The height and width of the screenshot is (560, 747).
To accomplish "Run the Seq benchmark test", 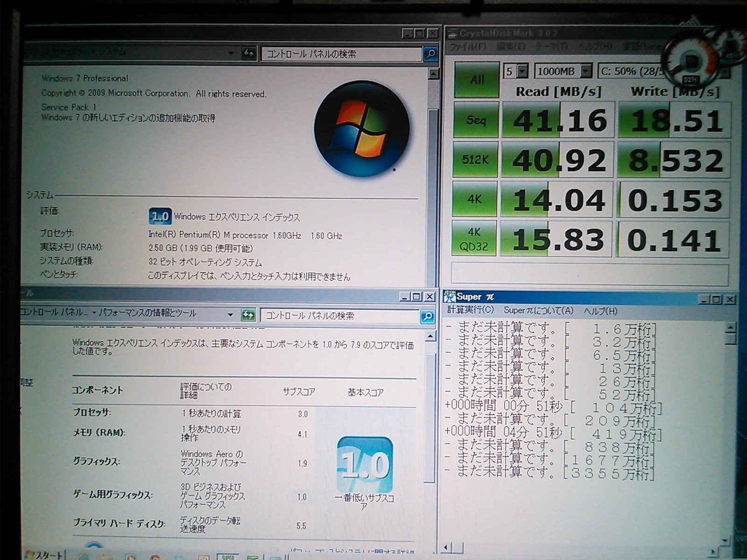I will 476,120.
